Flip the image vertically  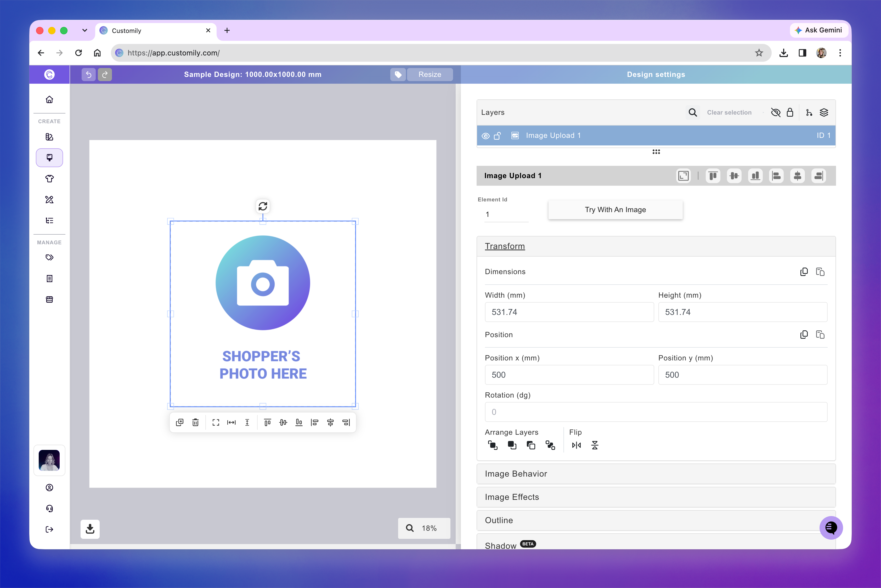[x=595, y=445]
